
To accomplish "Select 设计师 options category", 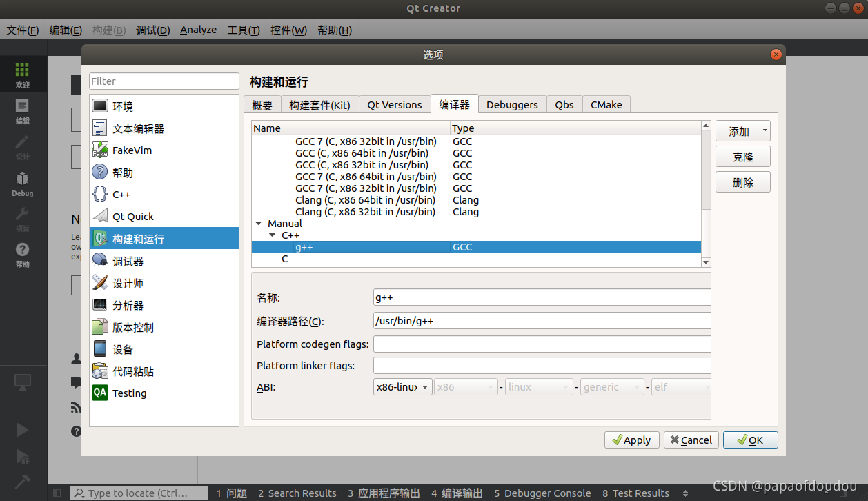I will (x=164, y=283).
